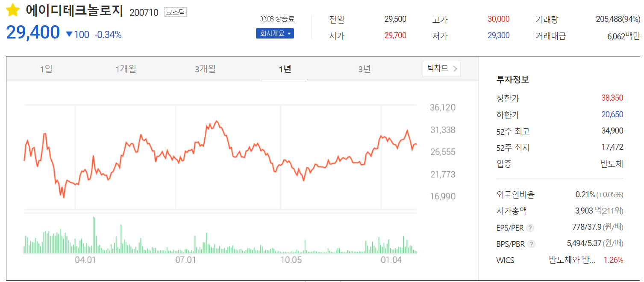The height and width of the screenshot is (282, 644).
Task: Click the 시가 value 29,700
Action: (x=395, y=36)
